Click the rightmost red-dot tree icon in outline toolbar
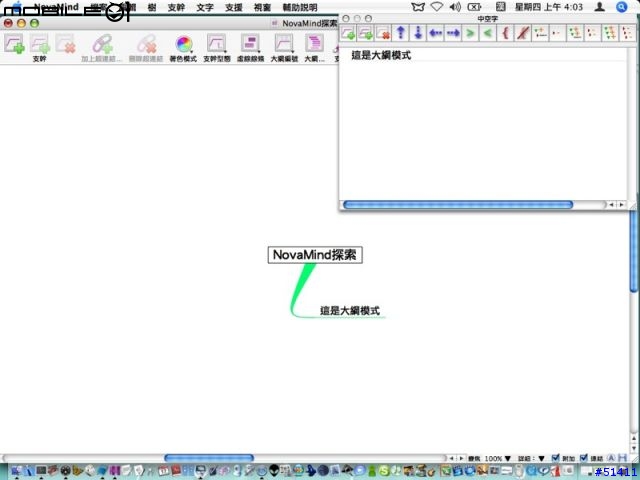Screen dimensions: 640x480 point(627,33)
